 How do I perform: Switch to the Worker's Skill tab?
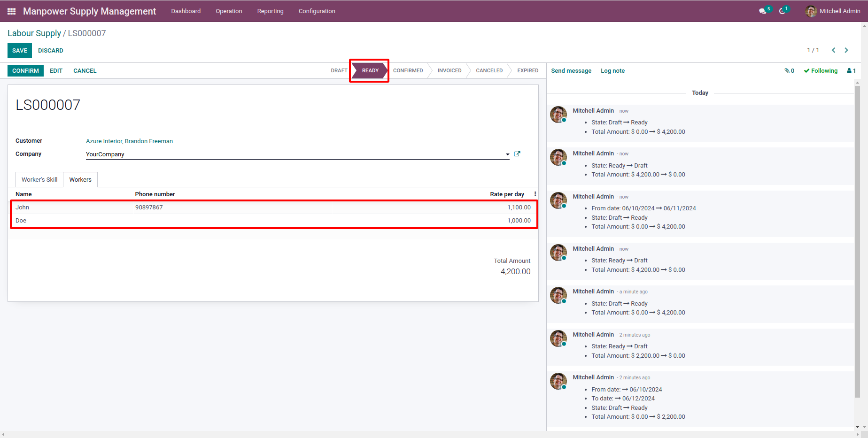pyautogui.click(x=39, y=180)
